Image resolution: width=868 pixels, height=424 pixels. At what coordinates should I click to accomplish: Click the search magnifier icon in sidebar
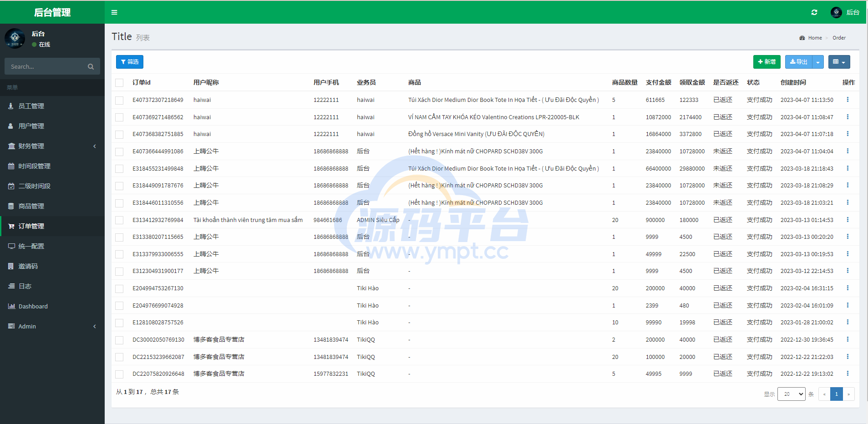(91, 66)
